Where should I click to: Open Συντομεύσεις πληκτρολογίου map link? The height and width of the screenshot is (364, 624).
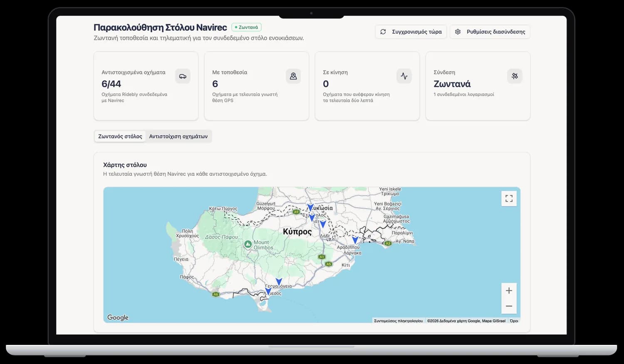[398, 321]
